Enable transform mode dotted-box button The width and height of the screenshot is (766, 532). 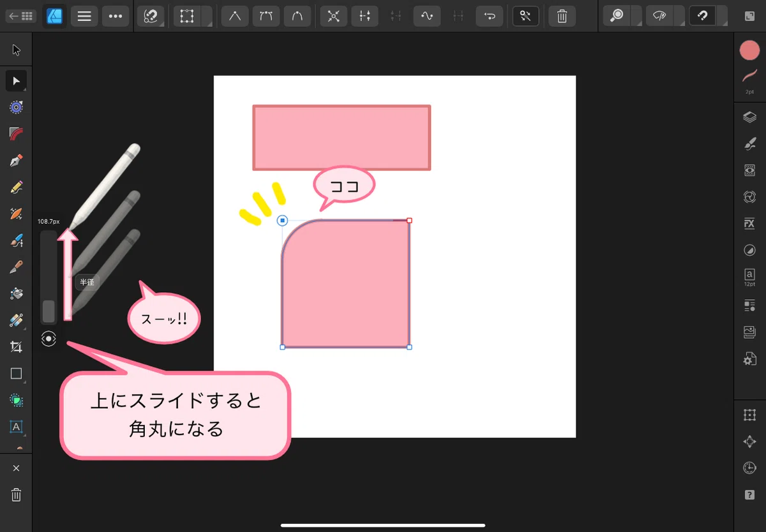click(x=187, y=17)
